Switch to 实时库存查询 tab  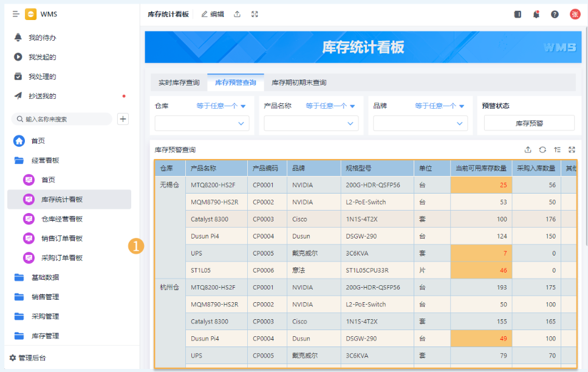point(179,83)
